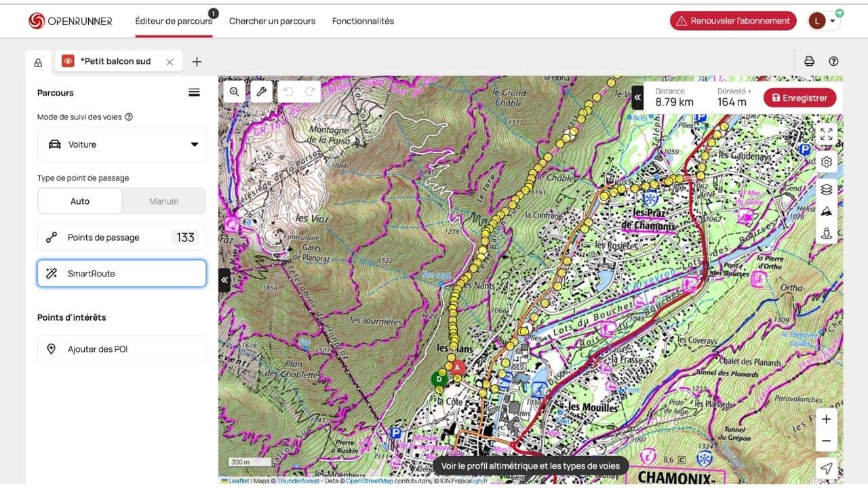Image resolution: width=868 pixels, height=488 pixels.
Task: Open the wrench tools button on map
Action: (x=261, y=91)
